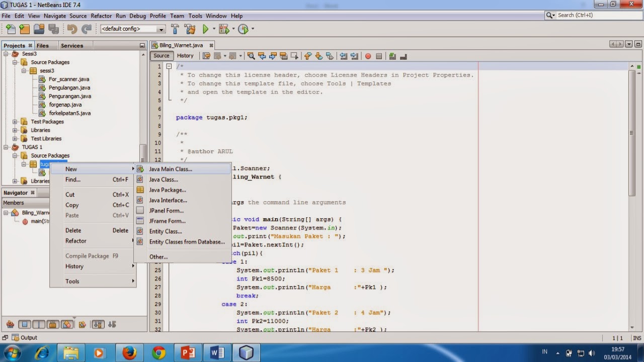Expand the Test Libraries node
The width and height of the screenshot is (644, 362).
(15, 139)
